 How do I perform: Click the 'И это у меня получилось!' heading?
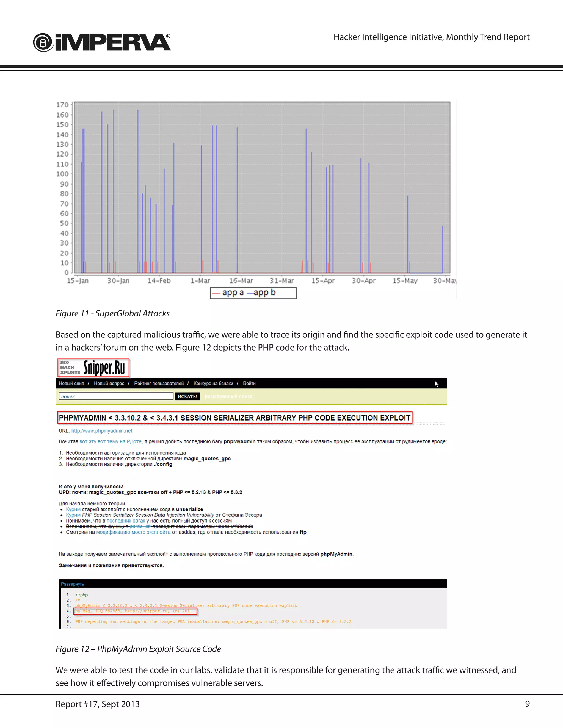click(91, 487)
